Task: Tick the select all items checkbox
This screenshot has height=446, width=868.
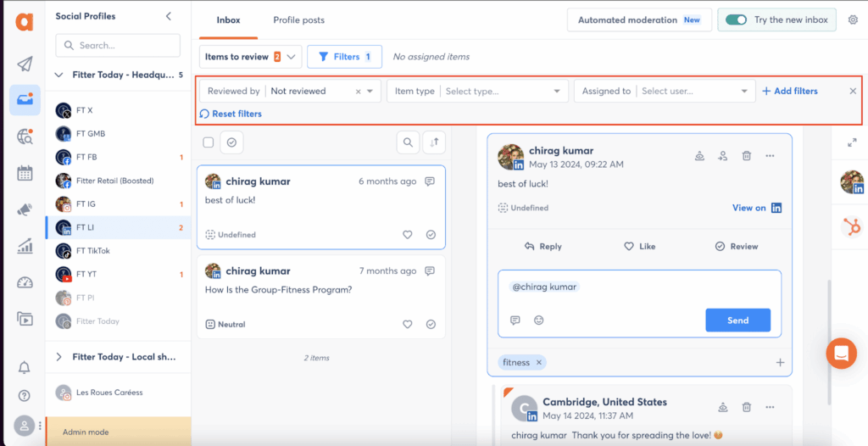Action: point(209,142)
